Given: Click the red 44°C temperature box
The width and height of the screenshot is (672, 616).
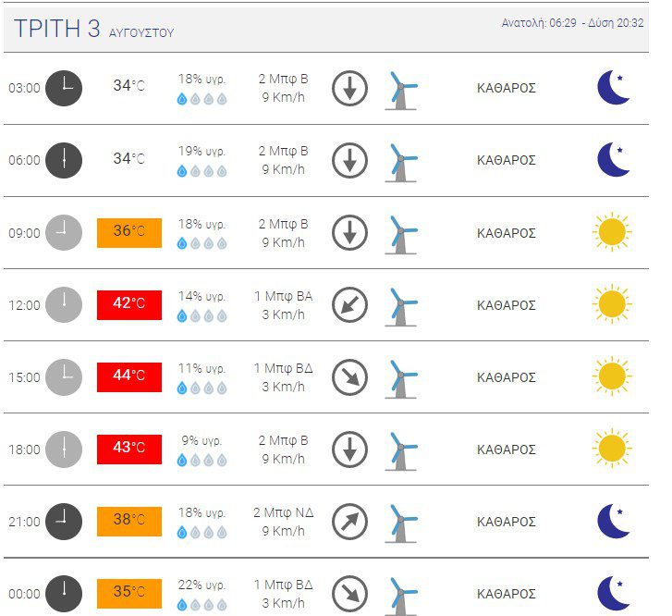Looking at the screenshot, I should pos(129,377).
